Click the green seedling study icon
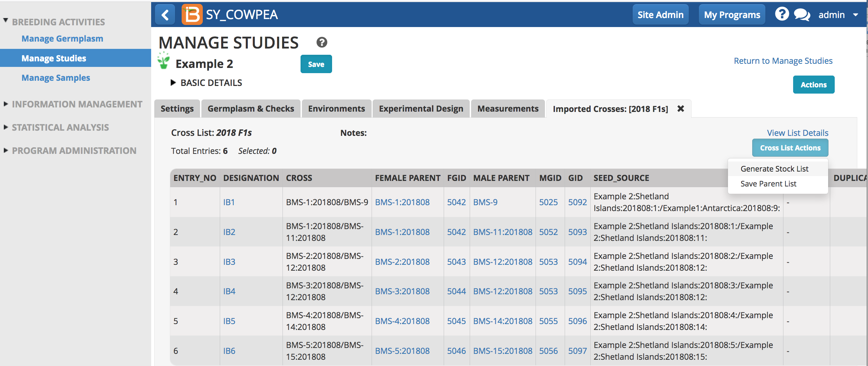Viewport: 868px width, 366px height. [x=164, y=61]
